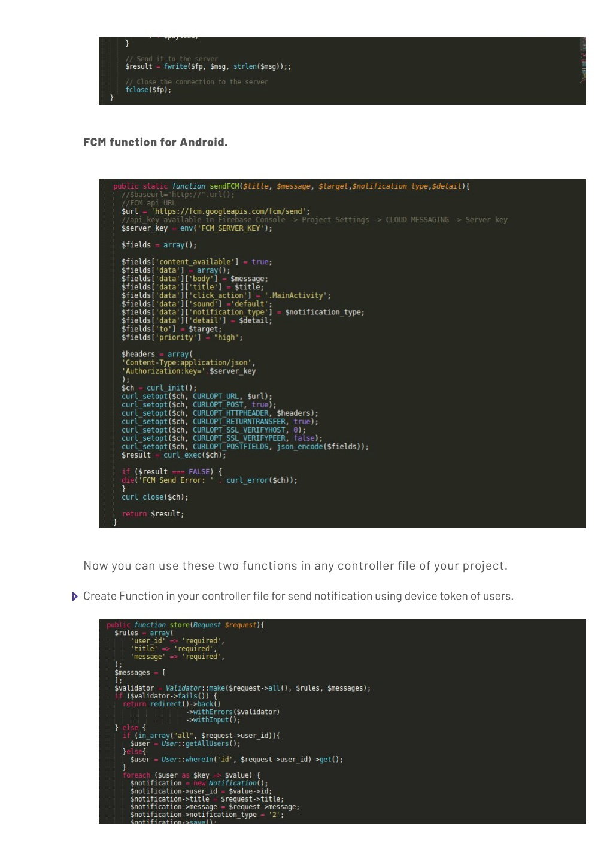Viewport: 613px width, 868px height.
Task: Click the 'priority' = "high" code line
Action: tap(182, 337)
